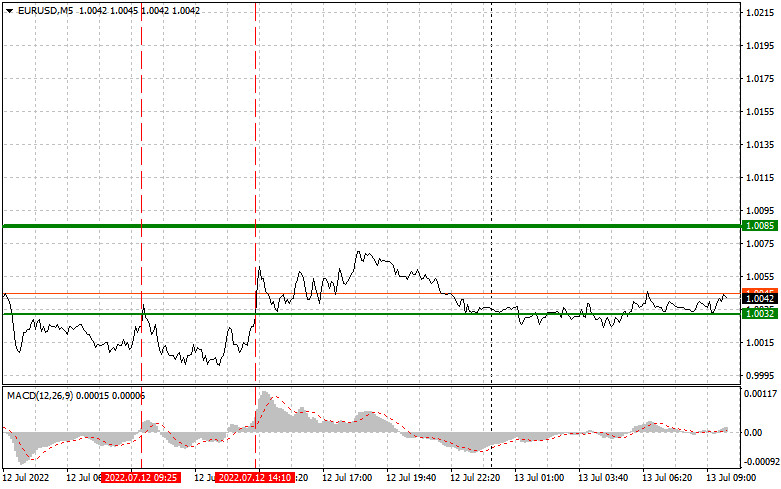Click the 1.0055 price axis value
Screen dimensions: 781x489
(x=760, y=276)
